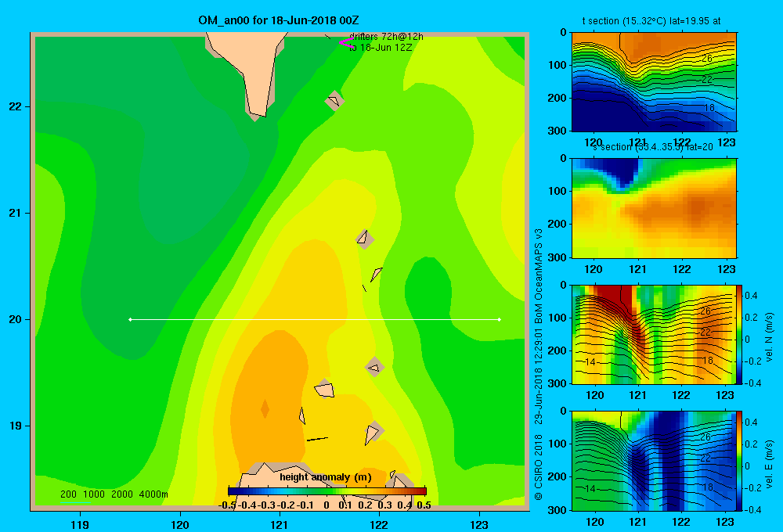
Task: Click longitude label 123 below the main map
Action: [479, 524]
